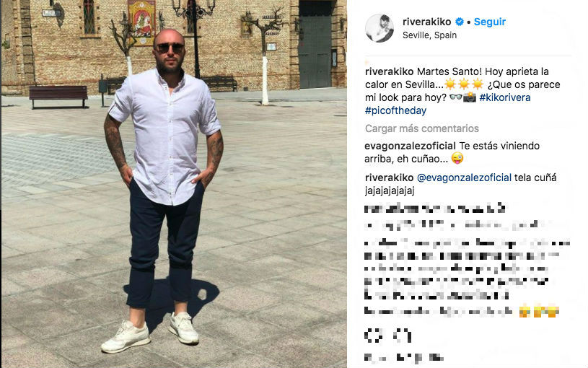This screenshot has width=588, height=368.
Task: Click the pixelated likes count line under the icons
Action: 403,357
